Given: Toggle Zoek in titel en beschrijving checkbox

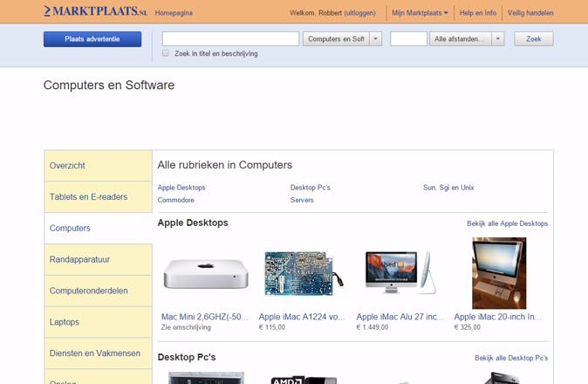Looking at the screenshot, I should click(x=166, y=53).
